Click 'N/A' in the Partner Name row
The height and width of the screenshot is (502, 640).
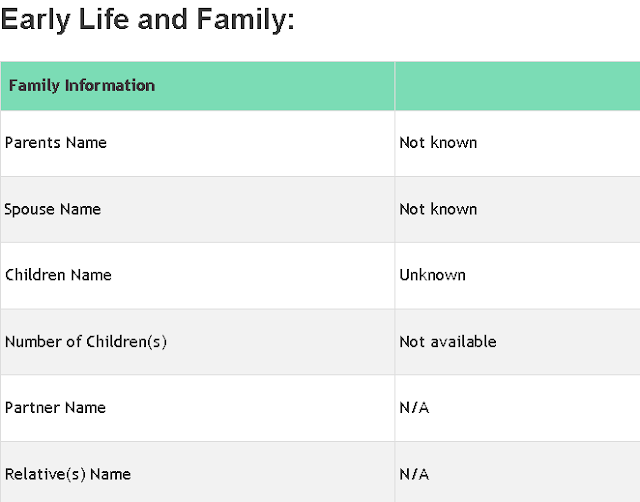pyautogui.click(x=414, y=408)
